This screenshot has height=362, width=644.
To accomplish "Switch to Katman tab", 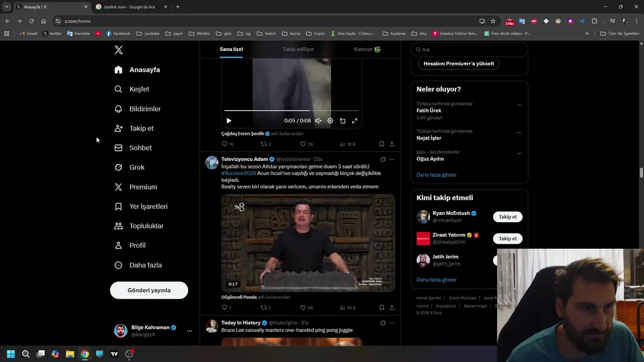I will pos(367,49).
